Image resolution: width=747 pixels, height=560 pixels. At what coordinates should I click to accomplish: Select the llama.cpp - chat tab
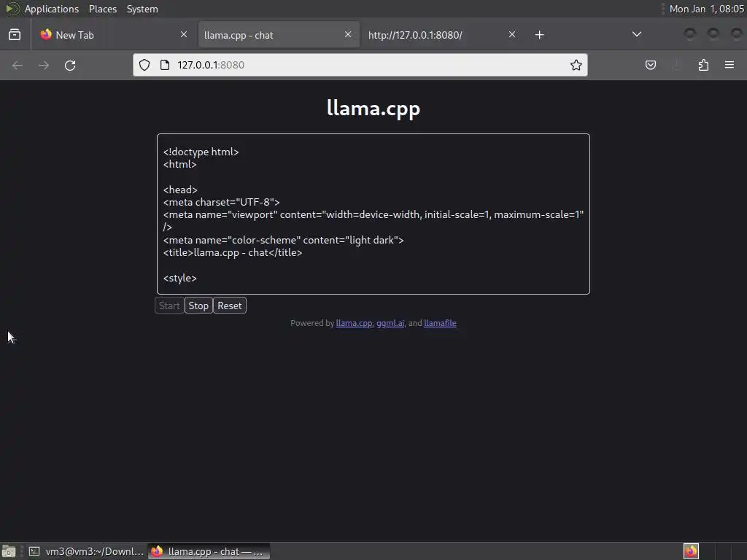click(x=279, y=35)
